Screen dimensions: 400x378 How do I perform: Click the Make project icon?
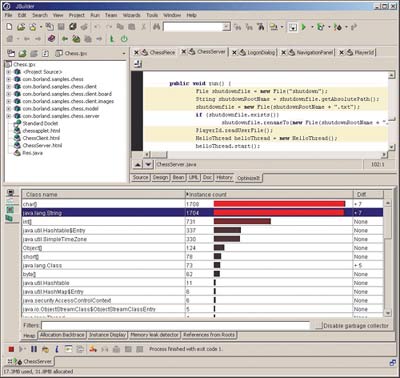click(273, 27)
